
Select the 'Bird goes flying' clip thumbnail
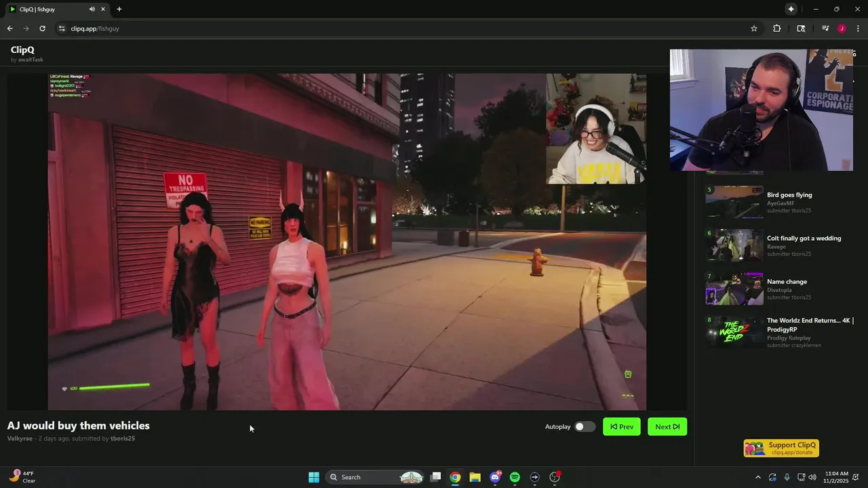coord(734,202)
